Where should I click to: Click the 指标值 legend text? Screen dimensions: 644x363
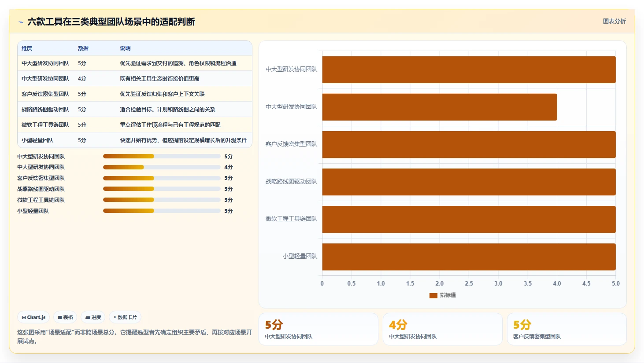click(448, 295)
